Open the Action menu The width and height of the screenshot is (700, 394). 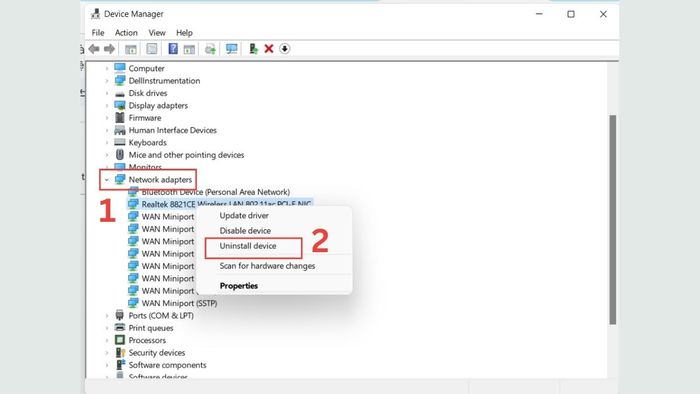[x=126, y=33]
